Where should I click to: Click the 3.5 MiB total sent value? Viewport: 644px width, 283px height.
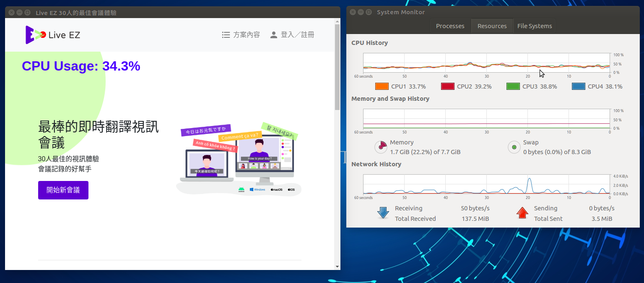point(602,219)
